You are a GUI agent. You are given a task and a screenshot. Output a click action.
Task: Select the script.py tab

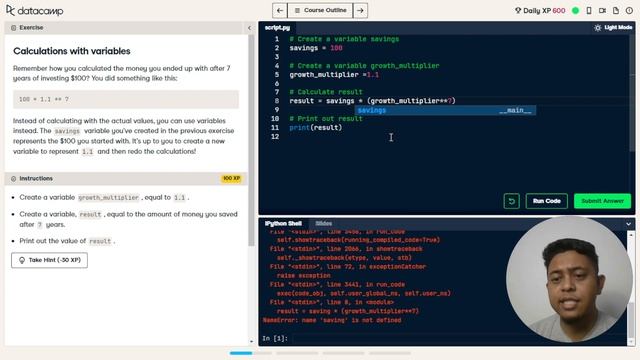(277, 28)
